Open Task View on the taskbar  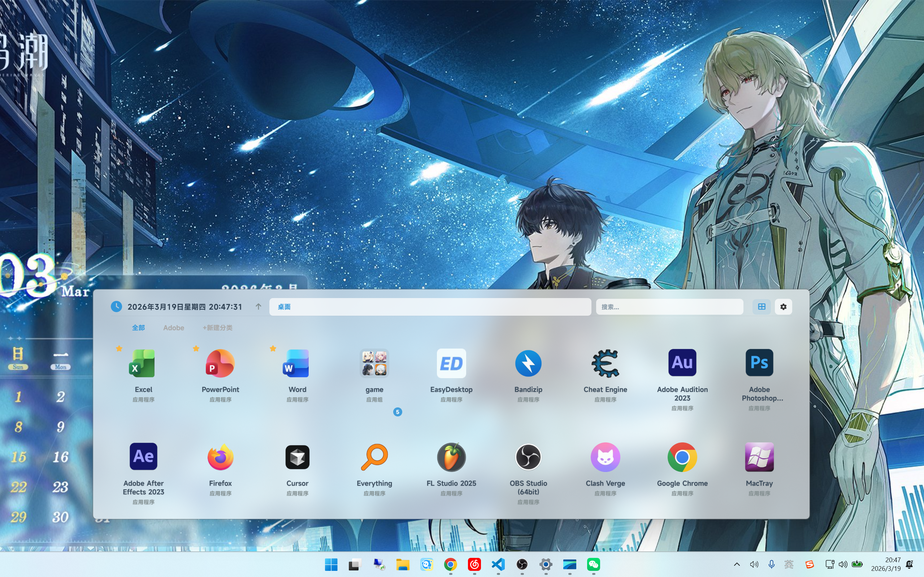355,564
